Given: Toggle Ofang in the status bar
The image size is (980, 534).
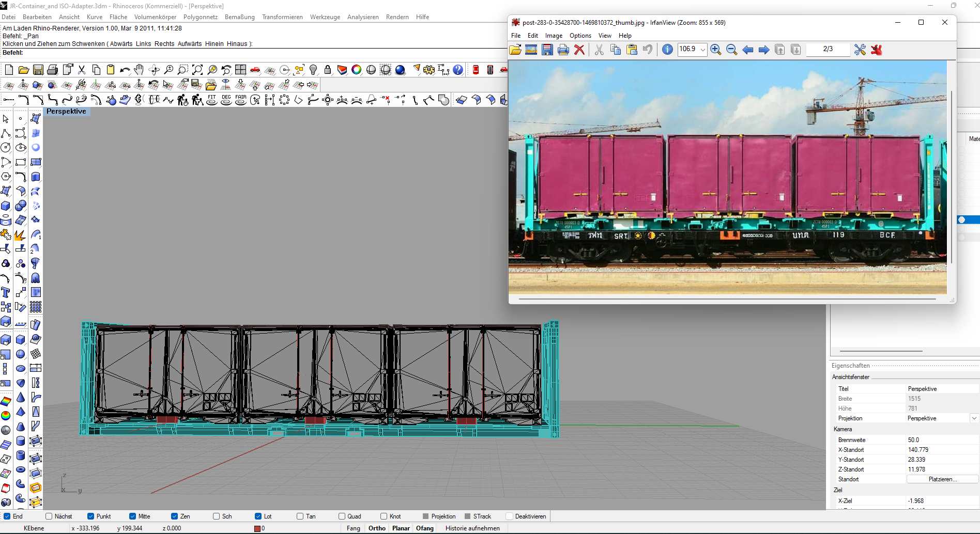Looking at the screenshot, I should pyautogui.click(x=425, y=528).
